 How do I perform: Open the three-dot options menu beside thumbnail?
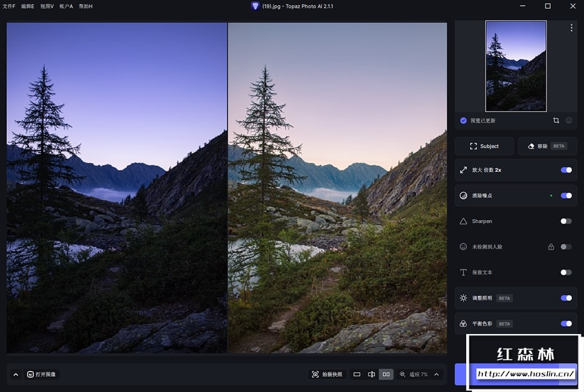point(572,28)
